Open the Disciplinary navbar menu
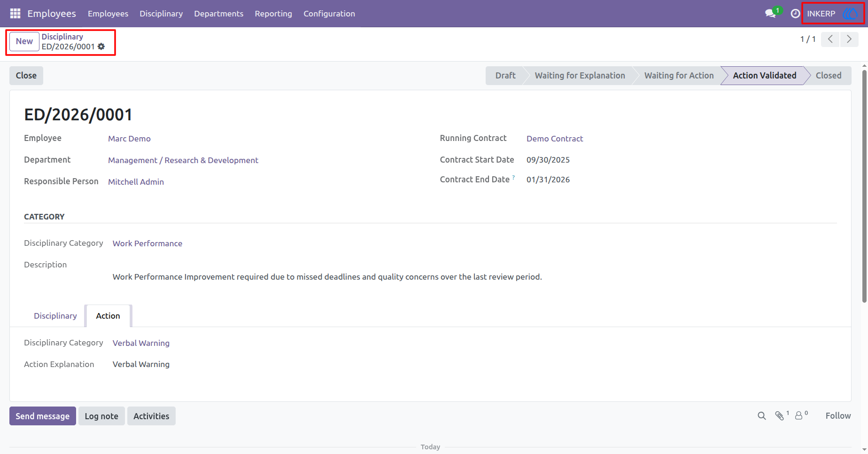The height and width of the screenshot is (454, 868). (x=161, y=14)
